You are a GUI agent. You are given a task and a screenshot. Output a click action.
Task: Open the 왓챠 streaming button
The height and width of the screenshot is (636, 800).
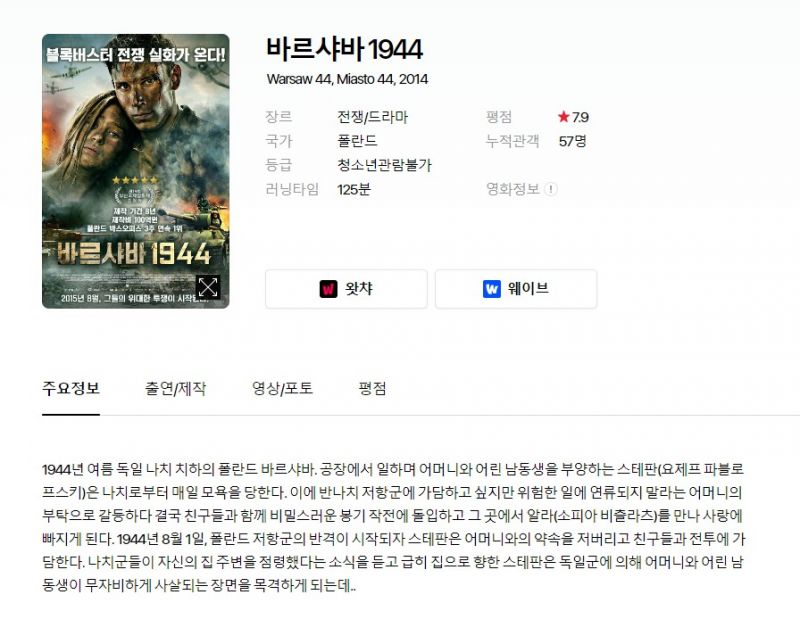click(346, 289)
